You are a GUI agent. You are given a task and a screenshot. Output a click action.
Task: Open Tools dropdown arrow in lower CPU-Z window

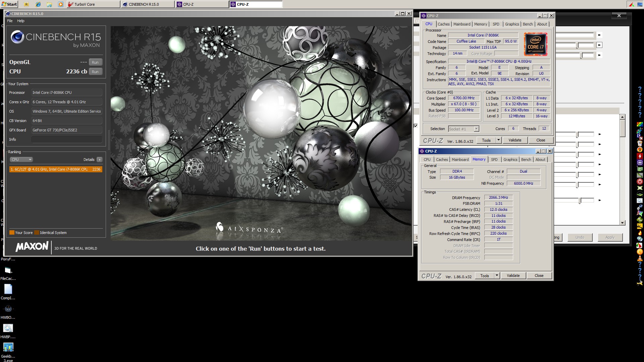(x=497, y=276)
